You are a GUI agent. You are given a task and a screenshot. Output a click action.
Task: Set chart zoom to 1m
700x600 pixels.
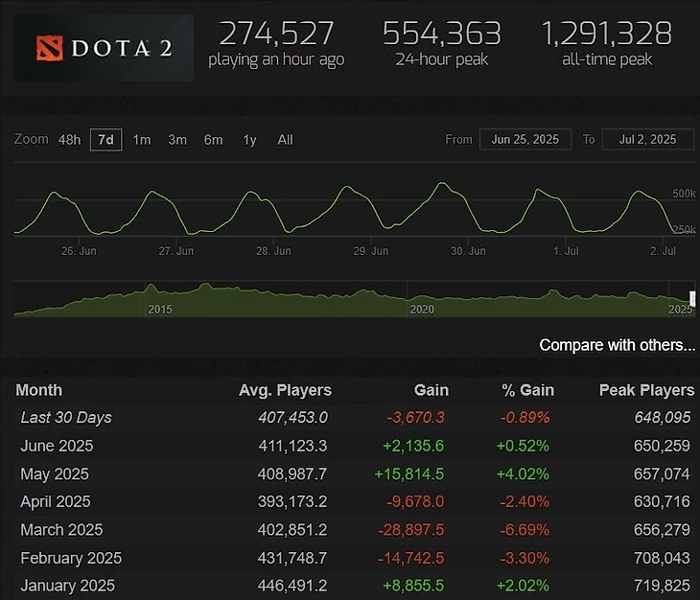[141, 140]
